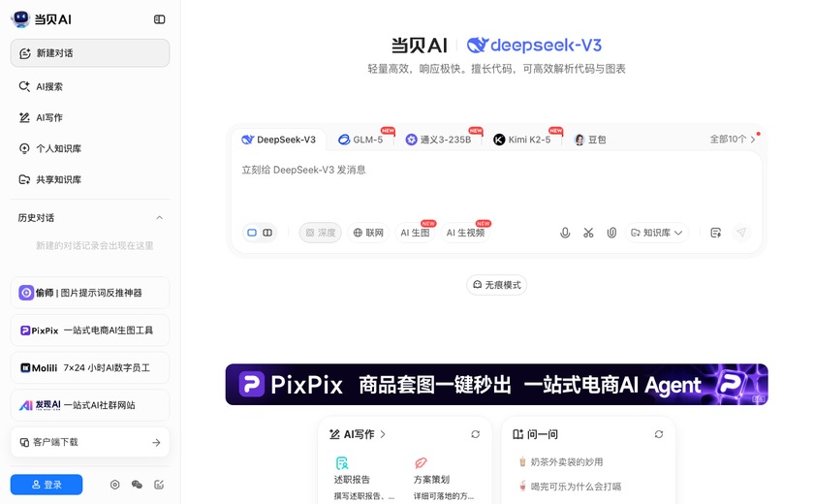This screenshot has height=504, width=814.
Task: Select the 方案策划 writing template
Action: [x=444, y=478]
